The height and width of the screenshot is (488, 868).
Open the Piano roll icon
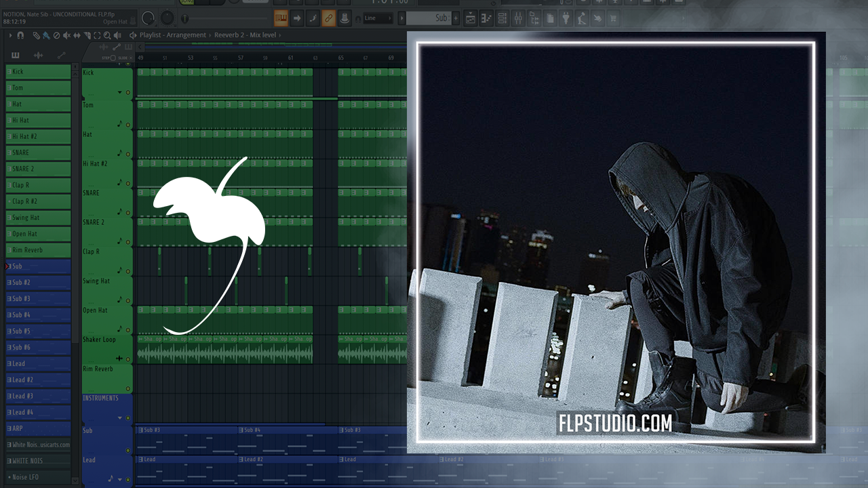(x=486, y=18)
